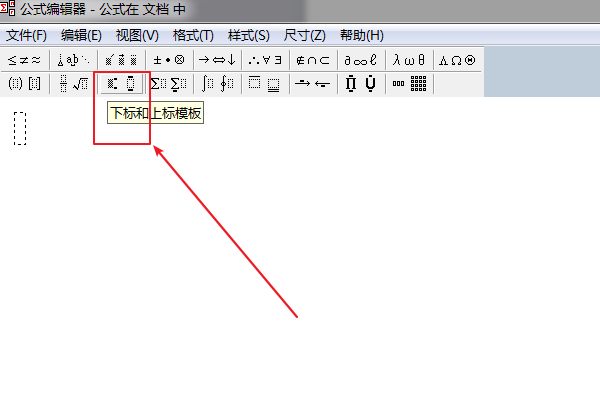
Task: Open the 文件(F) menu
Action: [26, 36]
